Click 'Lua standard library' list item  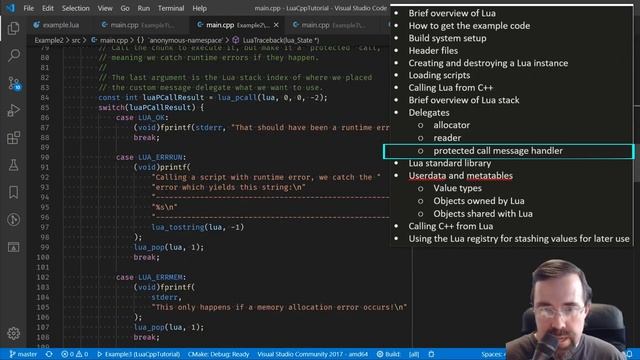450,163
